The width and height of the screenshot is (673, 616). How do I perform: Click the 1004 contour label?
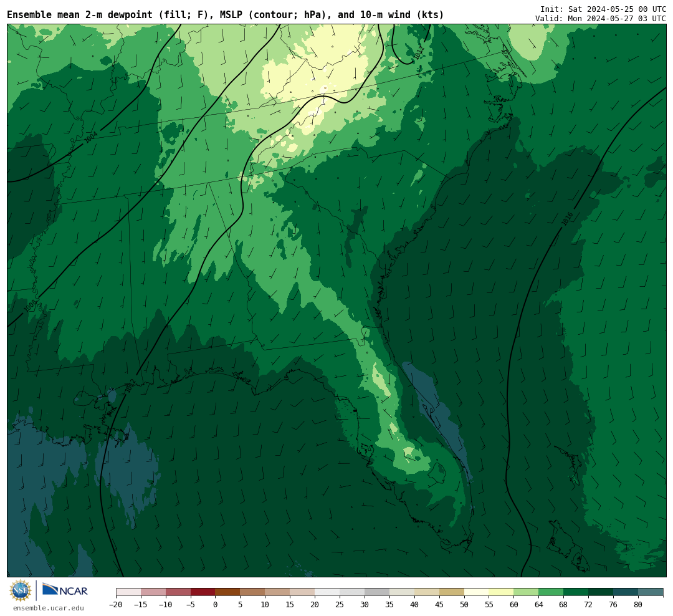(x=90, y=137)
